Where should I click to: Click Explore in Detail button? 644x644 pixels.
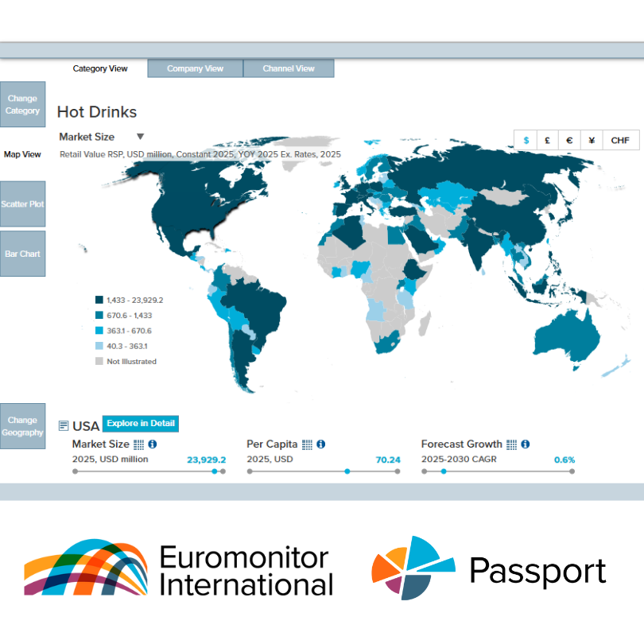[x=141, y=424]
